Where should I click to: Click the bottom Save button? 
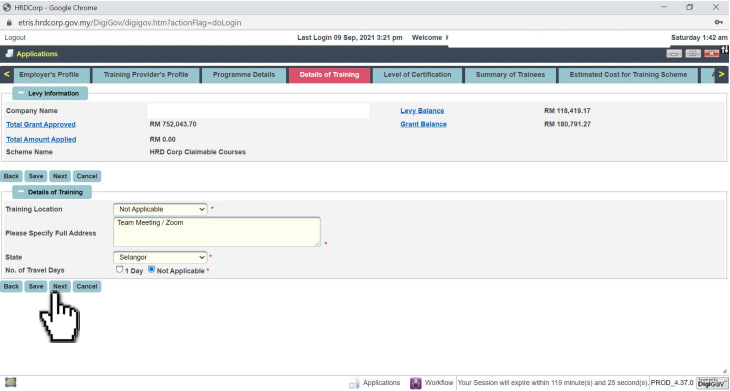tap(36, 286)
